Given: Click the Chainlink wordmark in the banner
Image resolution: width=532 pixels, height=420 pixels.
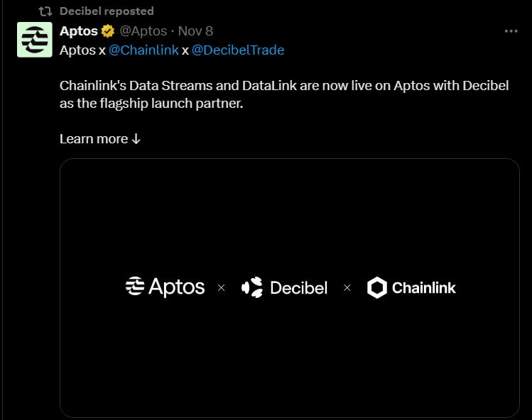Looking at the screenshot, I should pyautogui.click(x=423, y=287).
